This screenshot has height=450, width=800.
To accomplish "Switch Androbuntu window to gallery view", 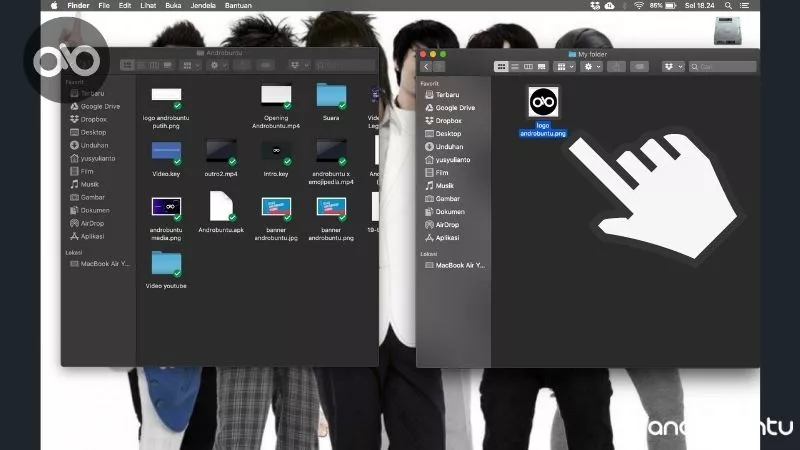I will 167,65.
